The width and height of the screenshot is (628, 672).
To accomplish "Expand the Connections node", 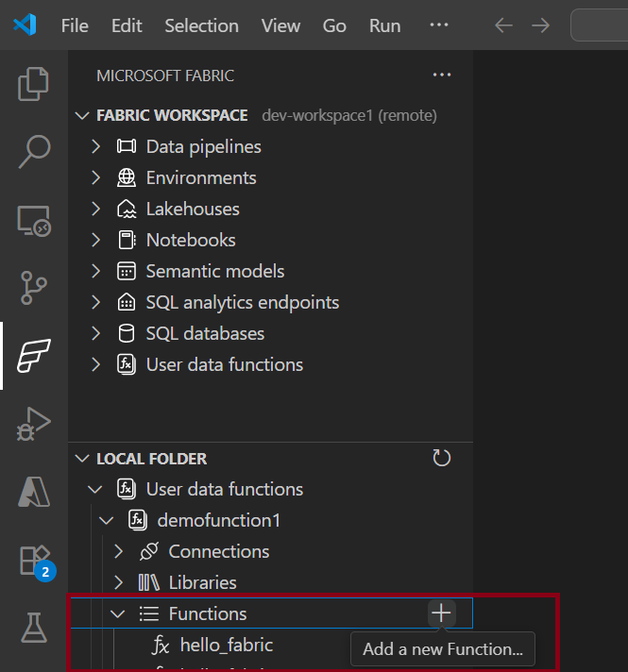I will pos(118,551).
